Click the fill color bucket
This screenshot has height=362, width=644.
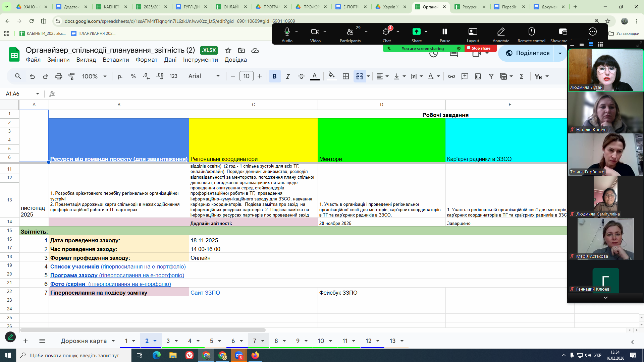click(x=331, y=76)
